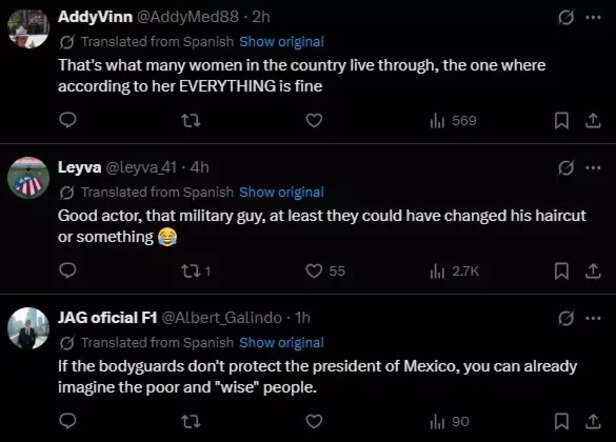Open more options on AddyVinn's tweet
Viewport: 616px width, 442px height.
click(x=594, y=17)
